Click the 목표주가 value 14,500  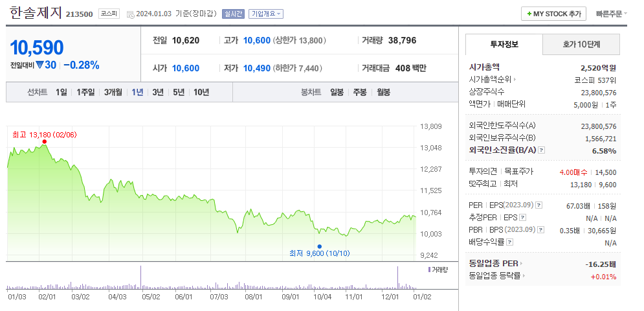click(x=605, y=172)
